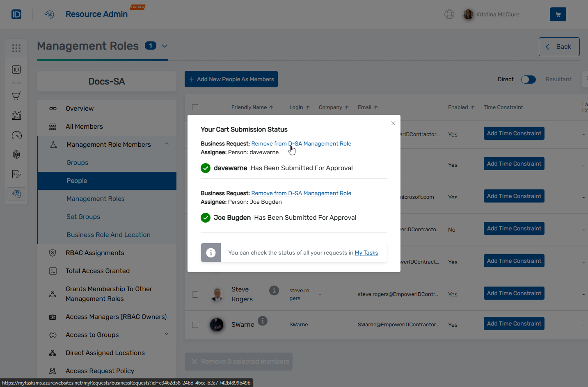Click the globe language icon
This screenshot has height=387, width=588.
(x=449, y=14)
